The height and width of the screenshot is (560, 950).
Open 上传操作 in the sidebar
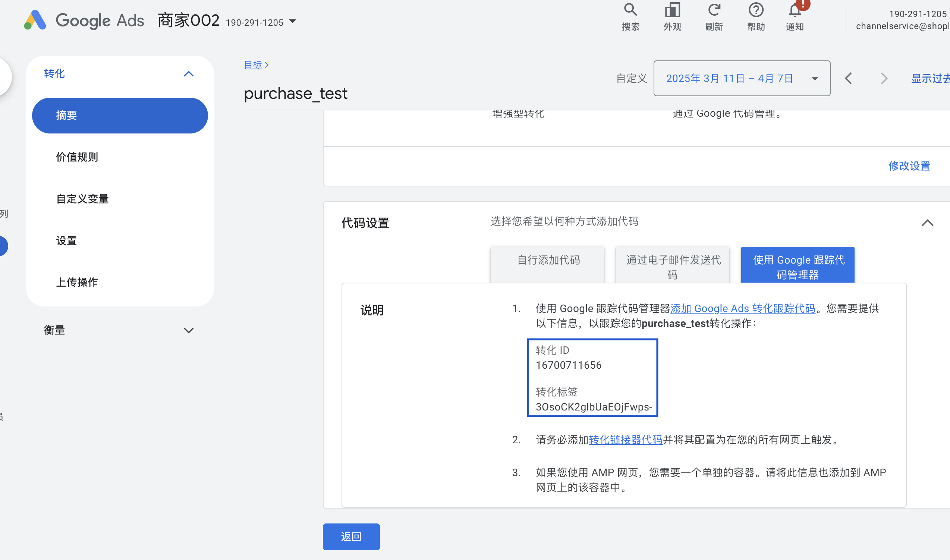coord(77,283)
